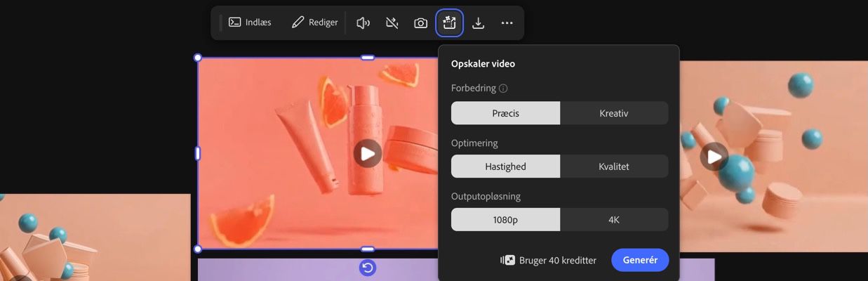Select the Kreativ enhancement option
The image size is (868, 281).
click(x=614, y=113)
